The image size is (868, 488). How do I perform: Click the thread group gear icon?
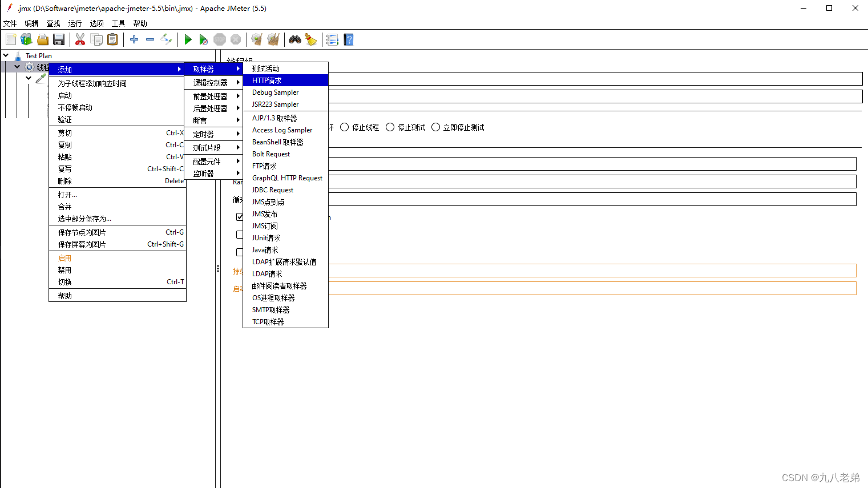click(30, 67)
